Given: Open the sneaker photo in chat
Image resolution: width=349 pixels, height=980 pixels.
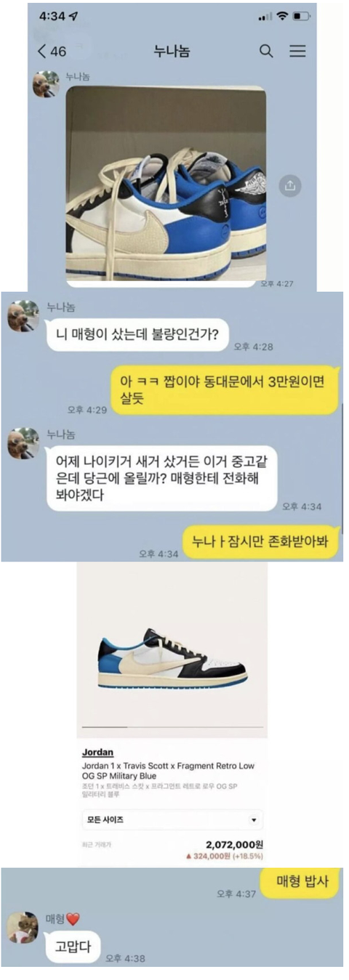Looking at the screenshot, I should tap(166, 183).
